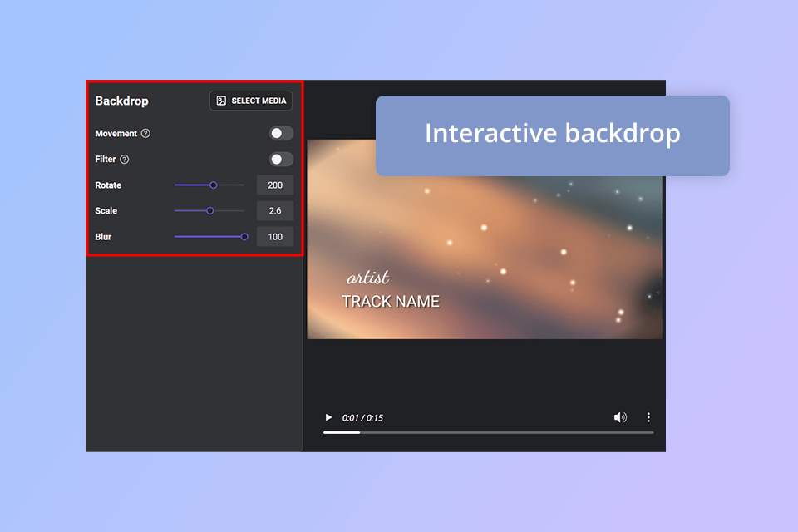This screenshot has width=798, height=532.
Task: Click the '0:01 / 0:15' time display
Action: tap(363, 418)
